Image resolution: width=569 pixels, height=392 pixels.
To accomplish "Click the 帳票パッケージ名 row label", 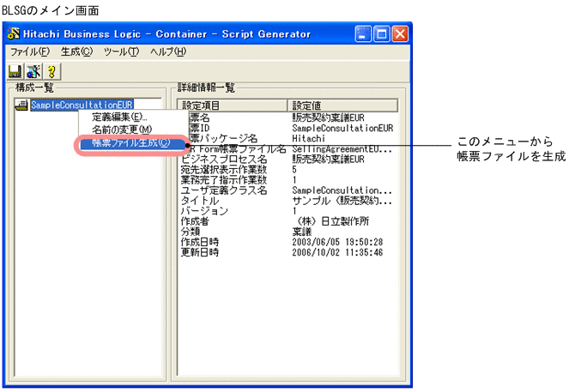I will [223, 138].
